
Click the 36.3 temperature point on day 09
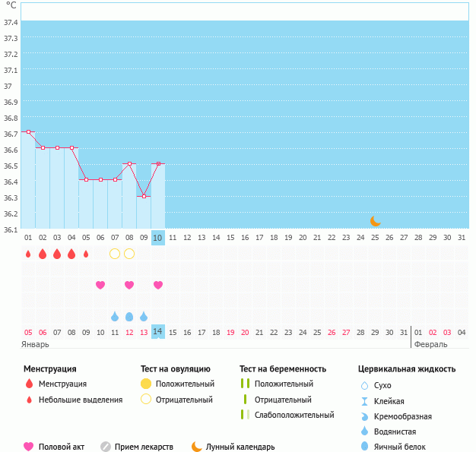[x=144, y=196]
